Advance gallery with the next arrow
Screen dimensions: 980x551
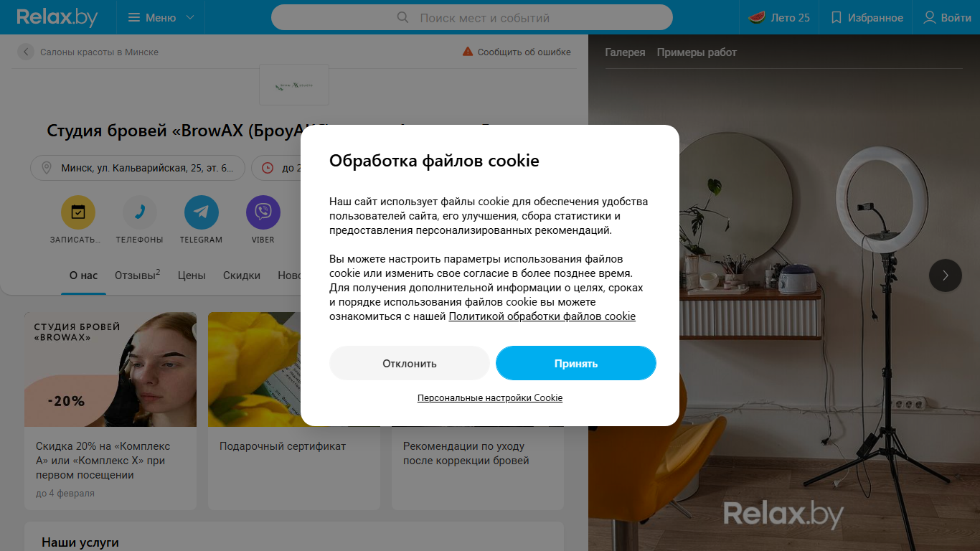tap(946, 275)
